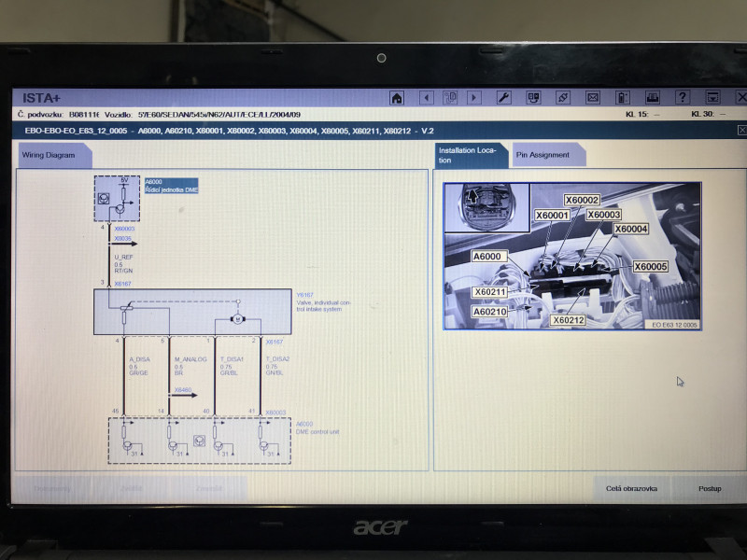
Task: Select the top DME control unit symbol
Action: 117,199
